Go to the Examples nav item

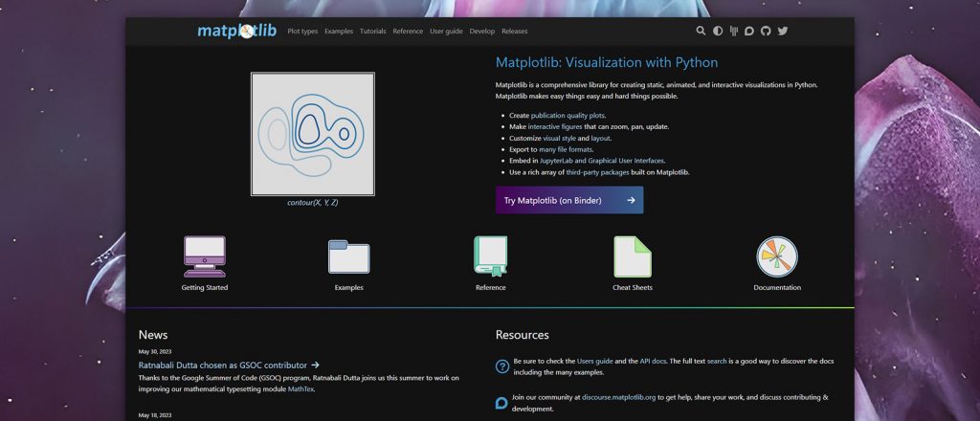click(339, 32)
